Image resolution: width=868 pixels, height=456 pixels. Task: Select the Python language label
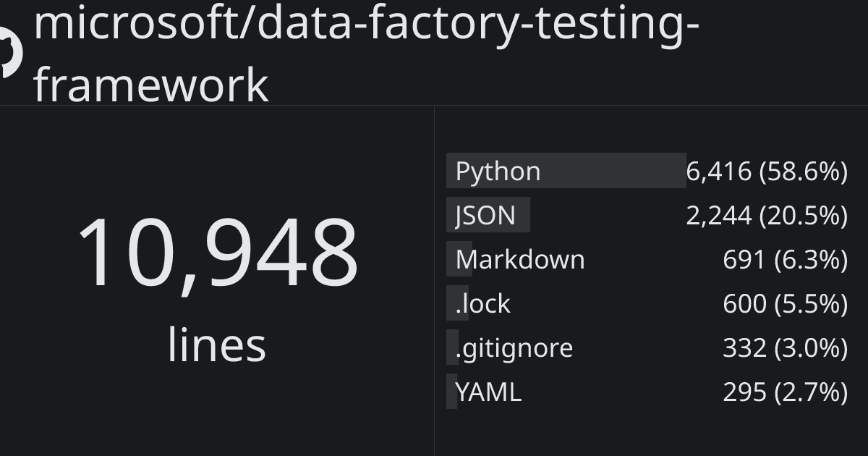498,172
